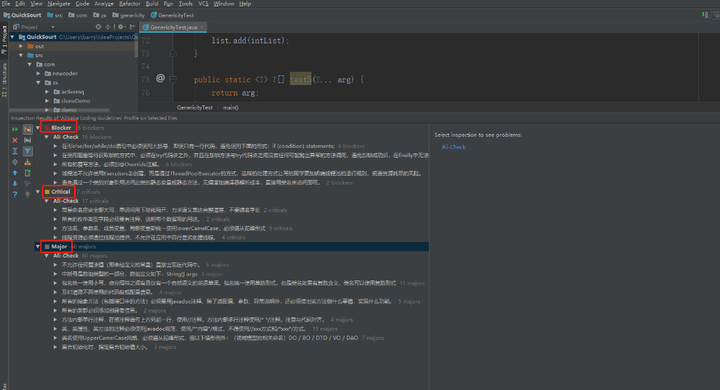Open the Project panel gear settings icon
The width and height of the screenshot is (720, 390).
[121, 27]
